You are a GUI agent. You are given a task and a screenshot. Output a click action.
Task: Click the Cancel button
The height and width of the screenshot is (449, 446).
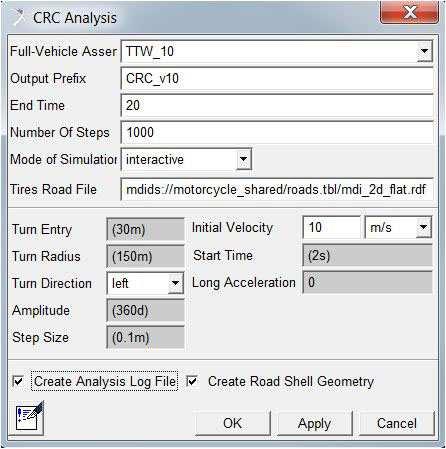pos(397,423)
